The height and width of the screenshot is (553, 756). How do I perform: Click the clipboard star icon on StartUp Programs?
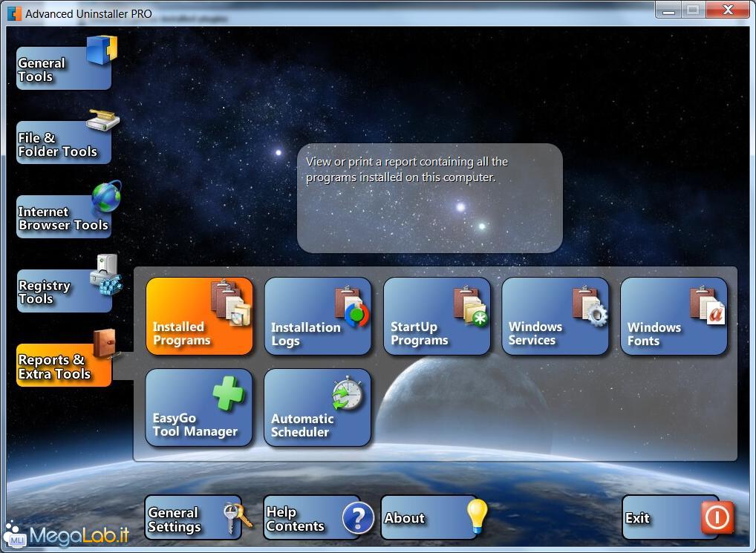tap(471, 307)
